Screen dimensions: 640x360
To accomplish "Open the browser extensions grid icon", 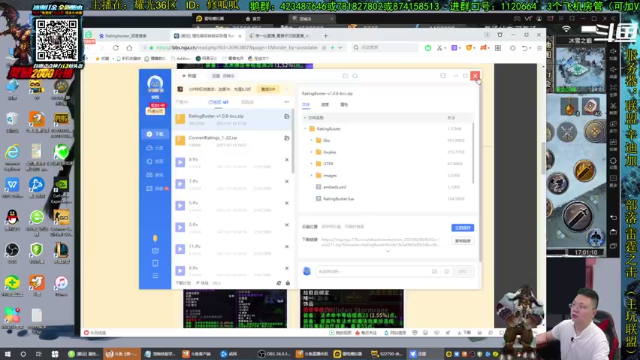I will point(498,48).
